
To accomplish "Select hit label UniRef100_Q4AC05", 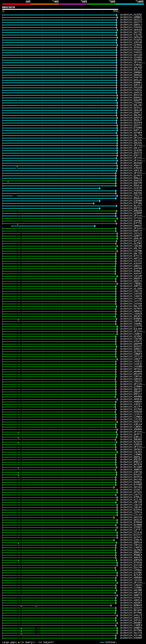I will (131, 180).
